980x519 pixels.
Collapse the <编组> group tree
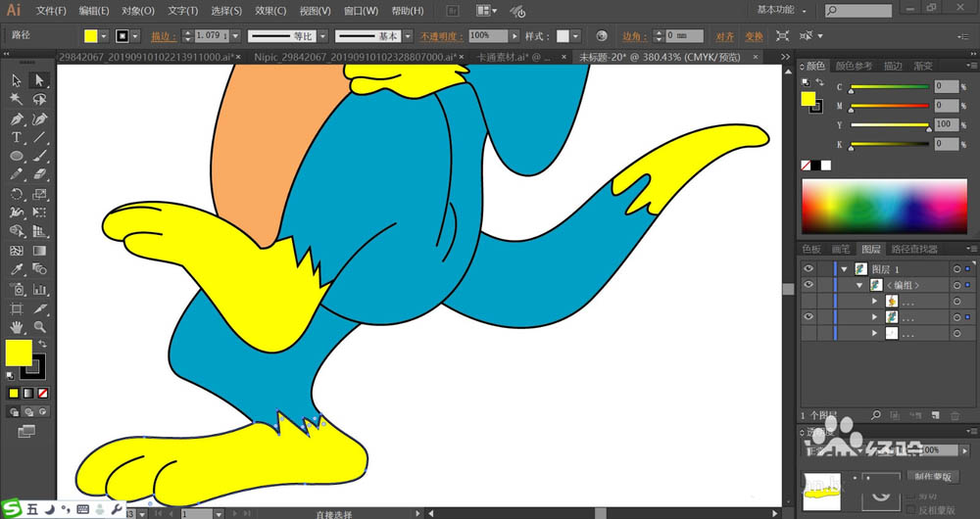[x=859, y=285]
